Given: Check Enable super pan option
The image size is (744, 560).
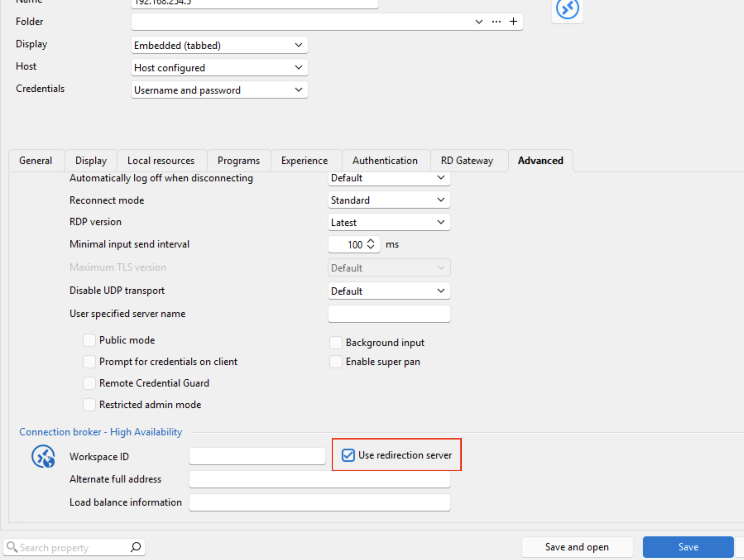Looking at the screenshot, I should coord(336,361).
